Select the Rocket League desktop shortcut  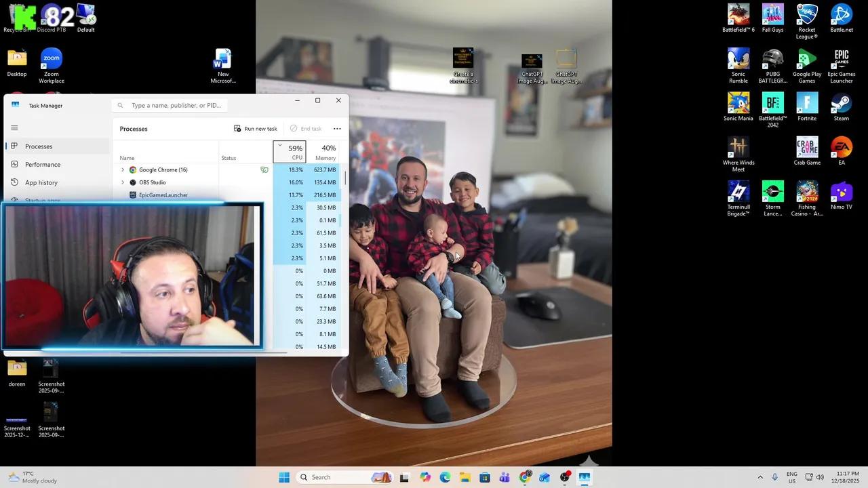[807, 21]
